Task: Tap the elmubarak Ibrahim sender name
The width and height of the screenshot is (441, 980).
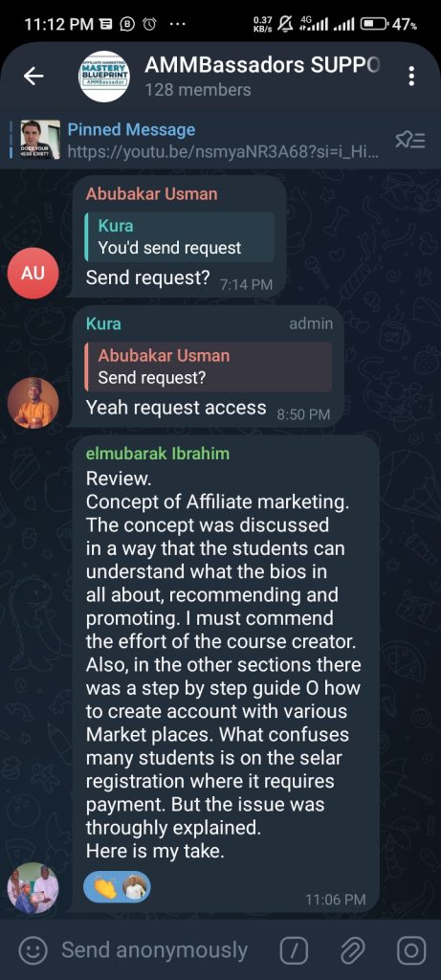Action: point(158,454)
